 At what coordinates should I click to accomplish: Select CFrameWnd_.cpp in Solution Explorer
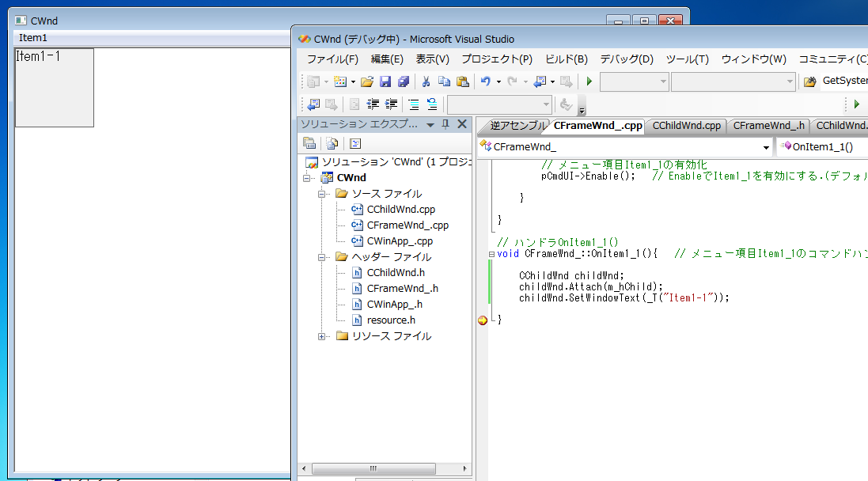click(407, 225)
